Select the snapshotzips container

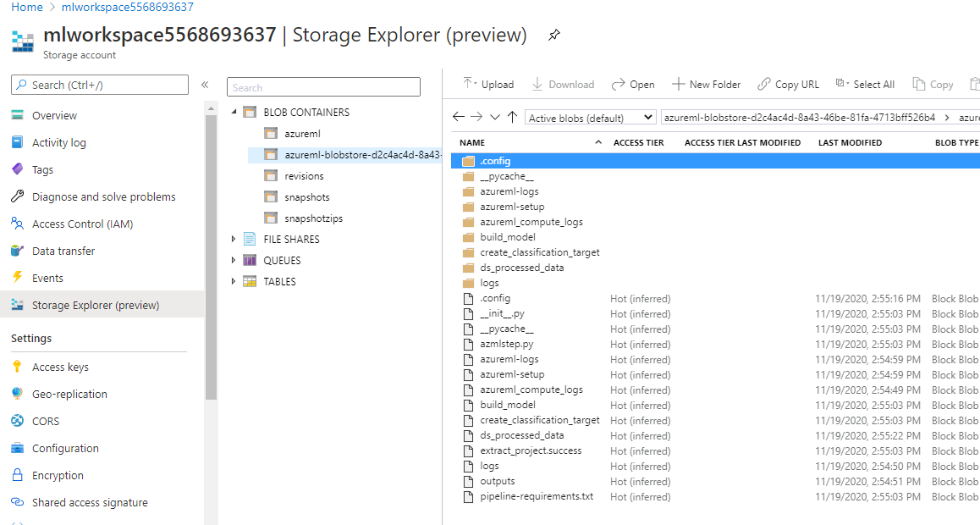pos(313,218)
